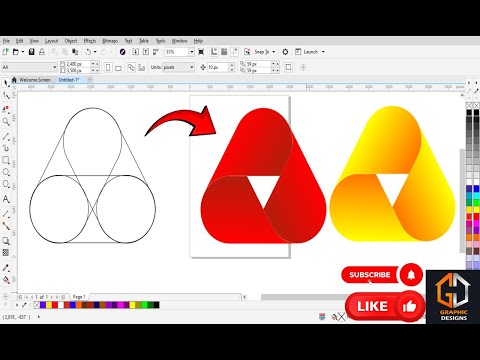
Task: Open the Effects menu
Action: point(90,41)
